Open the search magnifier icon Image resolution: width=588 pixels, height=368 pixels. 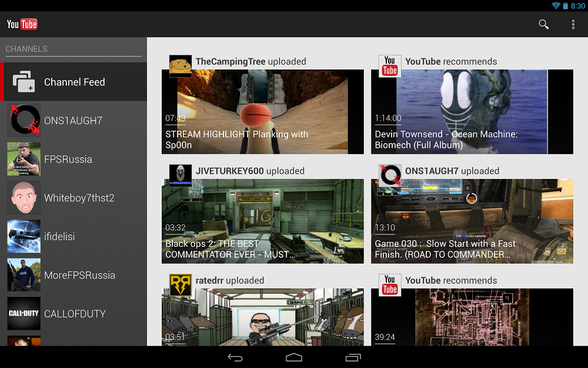click(x=544, y=24)
